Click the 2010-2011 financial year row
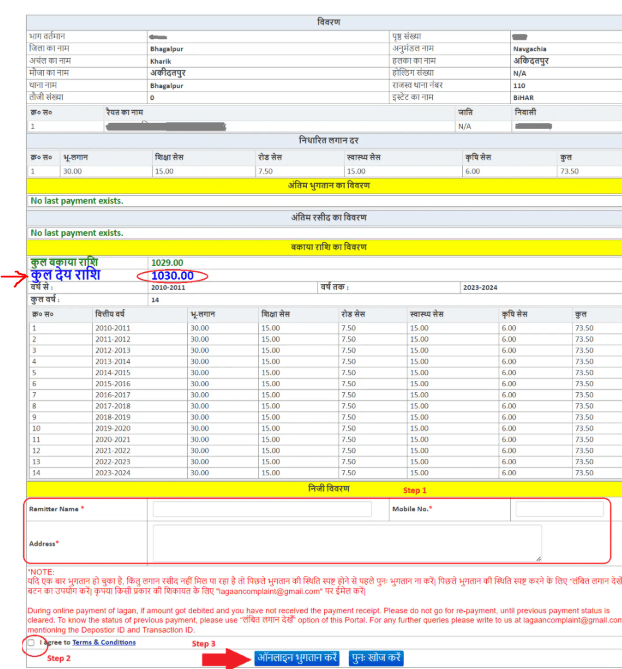The image size is (622, 669). tap(111, 327)
